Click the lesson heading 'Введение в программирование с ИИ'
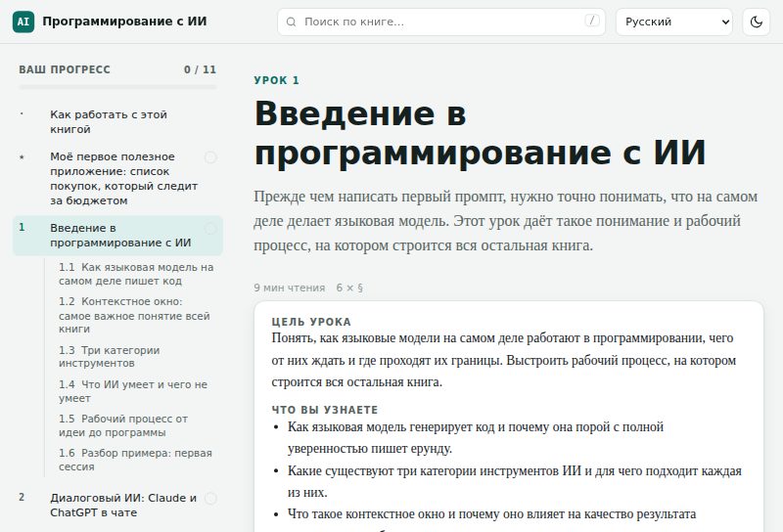This screenshot has width=783, height=532. [480, 133]
